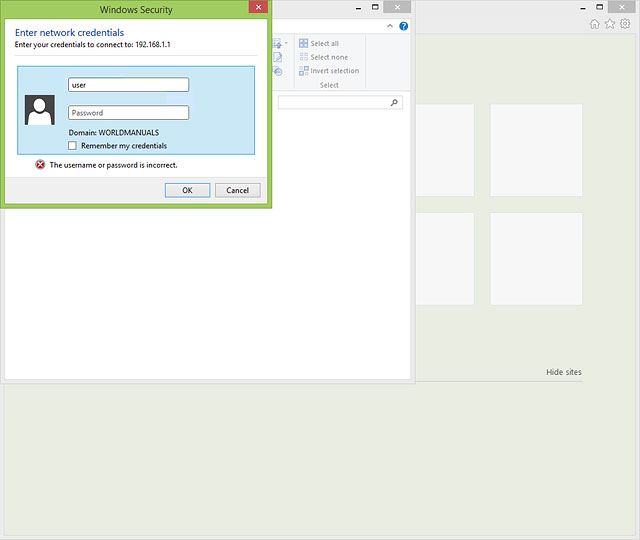Screen dimensions: 640x540
Task: Open the dropdown arrow next to the Open icon
Action: tap(286, 43)
